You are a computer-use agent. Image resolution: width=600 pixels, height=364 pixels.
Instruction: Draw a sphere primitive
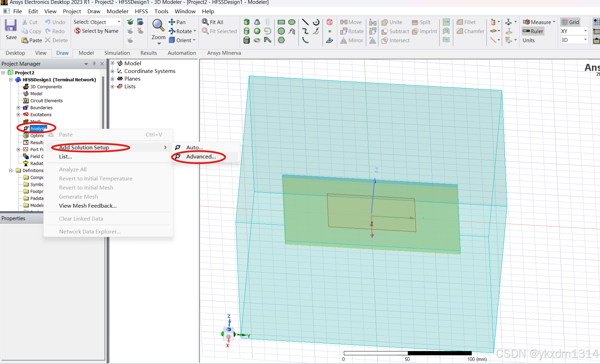[x=257, y=31]
